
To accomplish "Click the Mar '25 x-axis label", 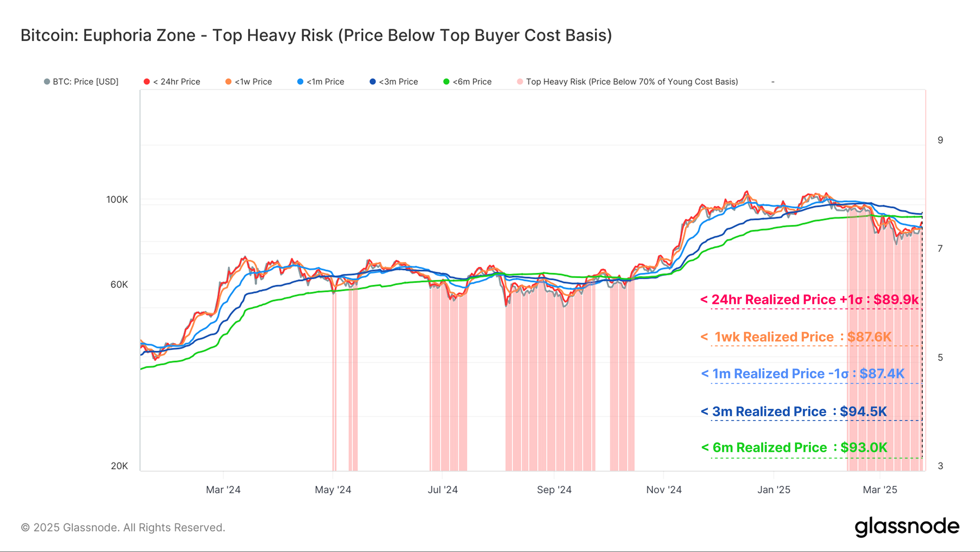I will (x=880, y=489).
